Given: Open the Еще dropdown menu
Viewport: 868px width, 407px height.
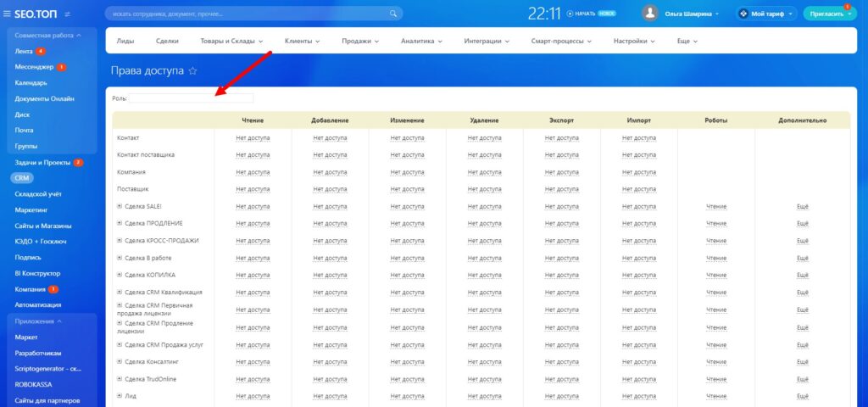Looking at the screenshot, I should click(x=687, y=41).
